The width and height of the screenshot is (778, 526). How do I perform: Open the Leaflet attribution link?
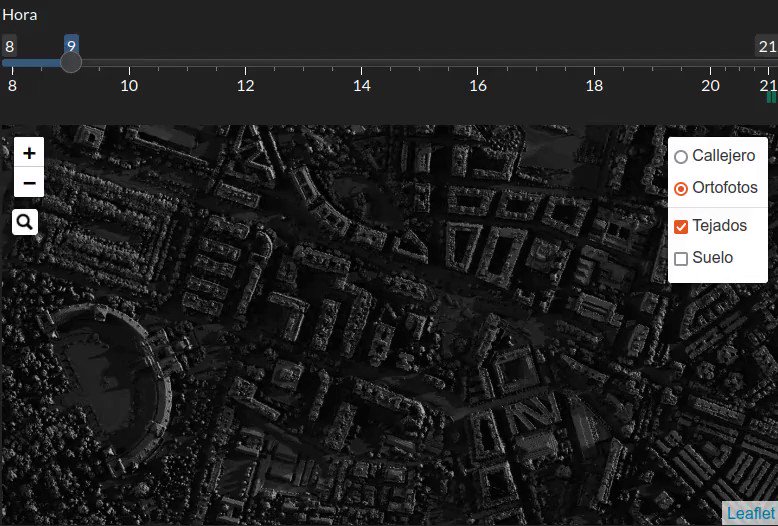[750, 513]
